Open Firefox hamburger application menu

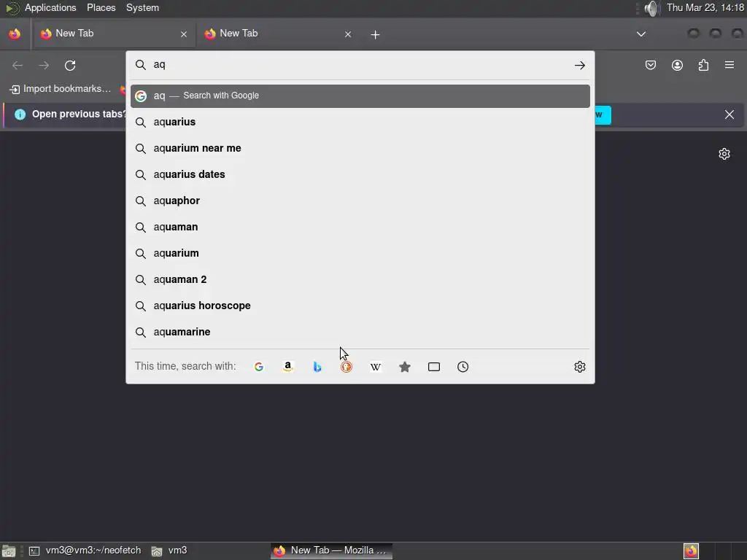pyautogui.click(x=729, y=65)
